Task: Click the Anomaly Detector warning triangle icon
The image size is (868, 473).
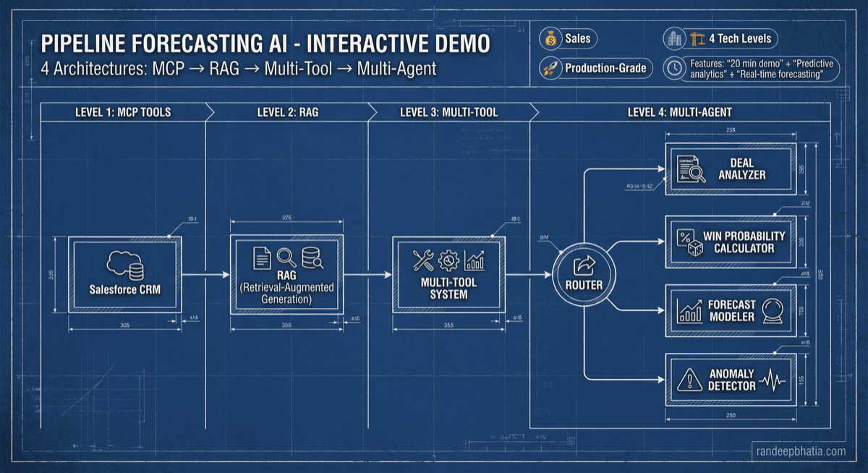Action: [x=688, y=380]
